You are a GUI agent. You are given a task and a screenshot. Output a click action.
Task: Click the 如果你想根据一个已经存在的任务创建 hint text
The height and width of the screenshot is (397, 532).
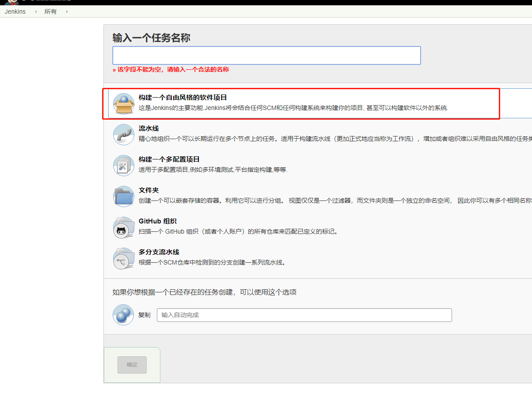(x=204, y=292)
